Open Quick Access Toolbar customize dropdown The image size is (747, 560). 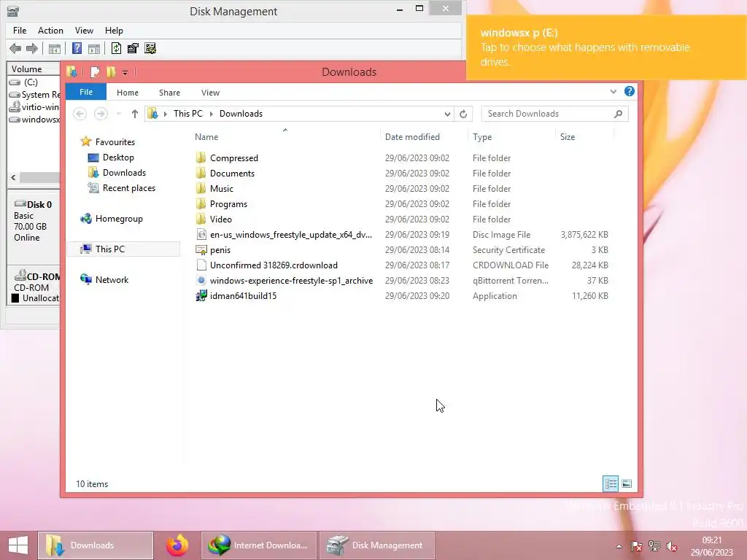coord(125,72)
